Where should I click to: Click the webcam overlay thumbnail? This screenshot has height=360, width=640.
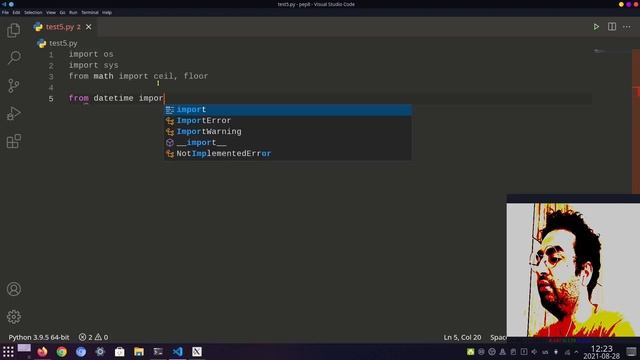(x=573, y=269)
